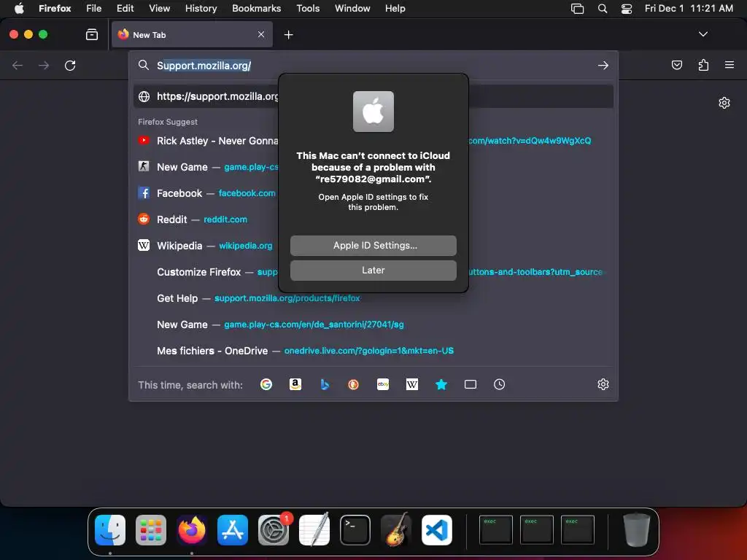Open System Settings from the Dock

click(274, 530)
